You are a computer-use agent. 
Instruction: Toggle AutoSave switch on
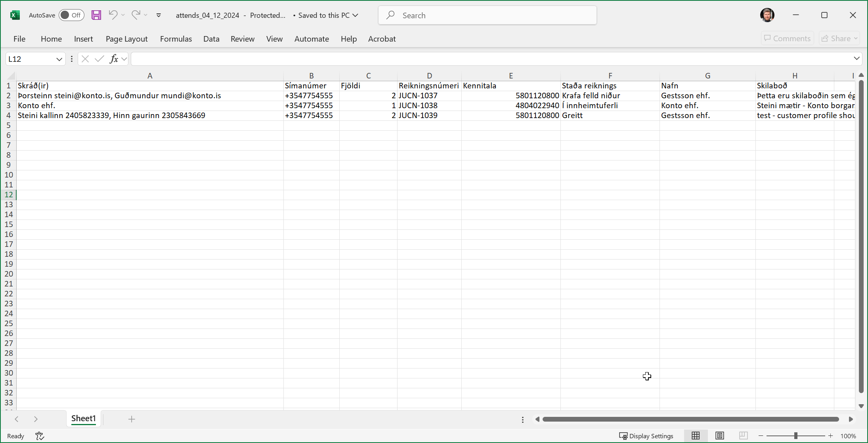(71, 15)
